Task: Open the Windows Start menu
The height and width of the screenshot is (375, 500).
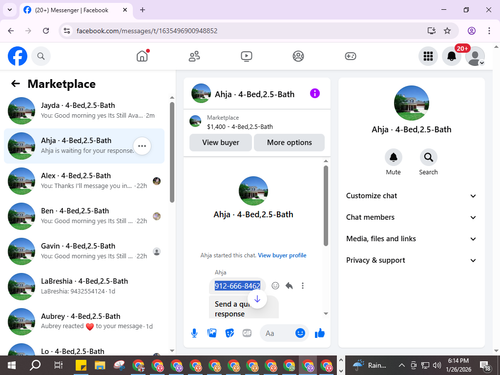Action: pos(12,366)
